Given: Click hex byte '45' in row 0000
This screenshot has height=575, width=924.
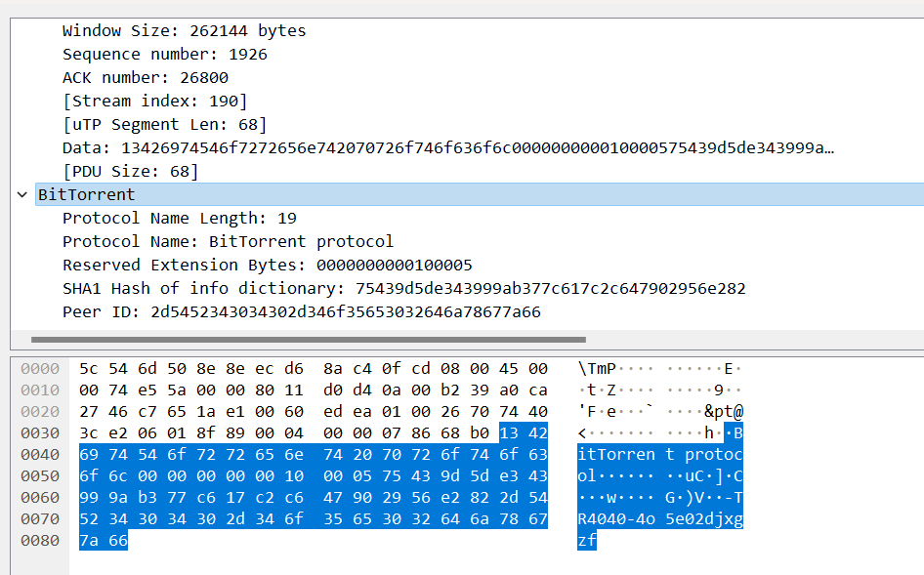Looking at the screenshot, I should tap(509, 369).
